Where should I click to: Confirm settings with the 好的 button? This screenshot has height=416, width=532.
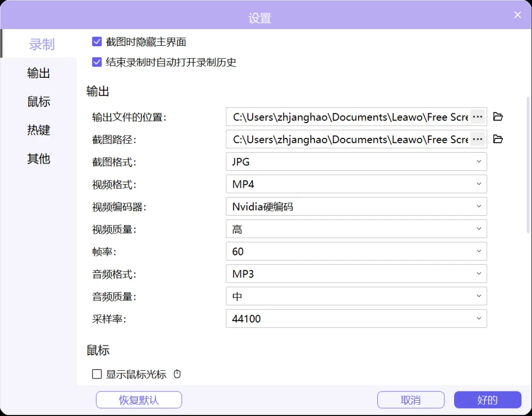[487, 399]
